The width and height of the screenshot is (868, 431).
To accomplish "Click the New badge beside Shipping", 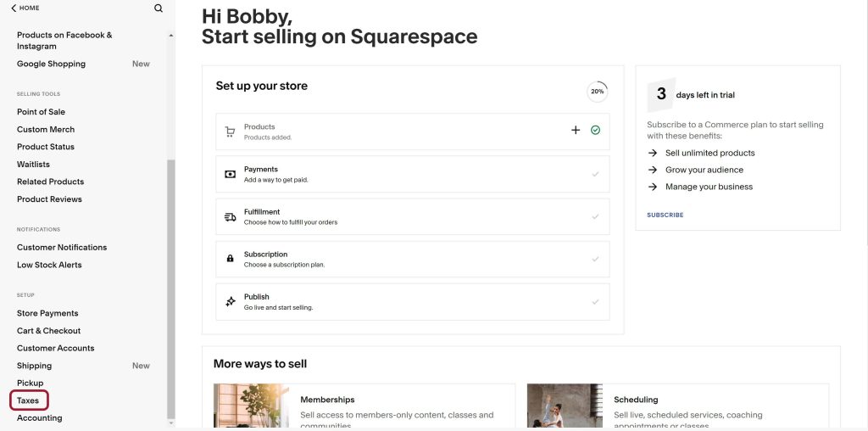I will pos(141,366).
